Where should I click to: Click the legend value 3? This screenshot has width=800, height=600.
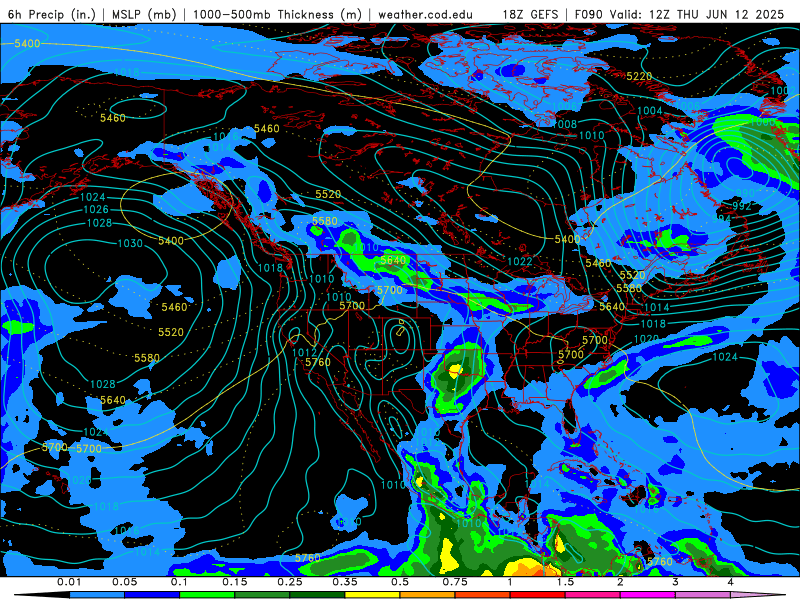[675, 582]
